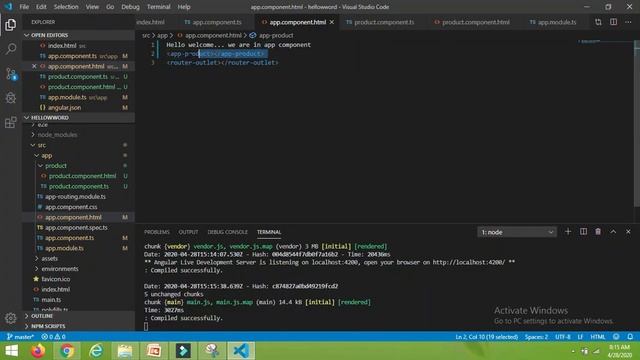This screenshot has height=360, width=640.
Task: Open notifications bell in status bar
Action: tap(630, 337)
